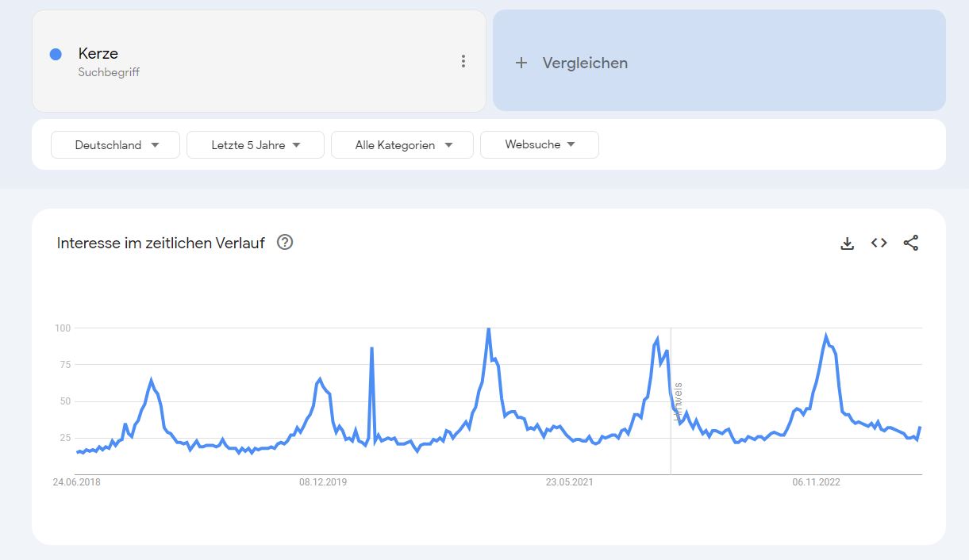Open the embed code view

879,243
